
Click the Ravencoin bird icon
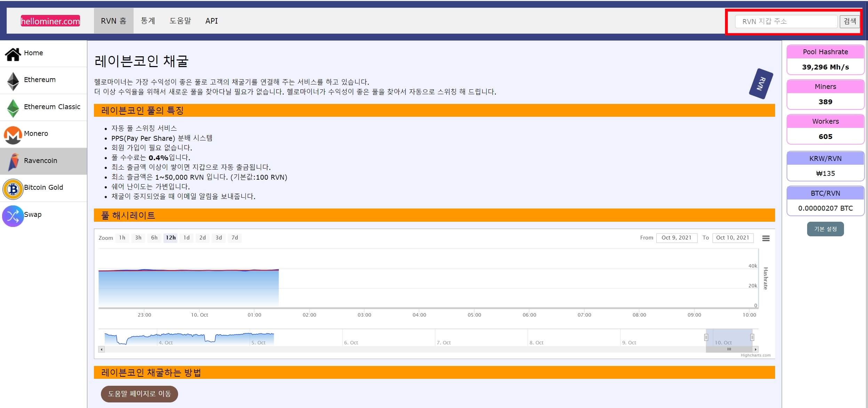[x=14, y=162]
